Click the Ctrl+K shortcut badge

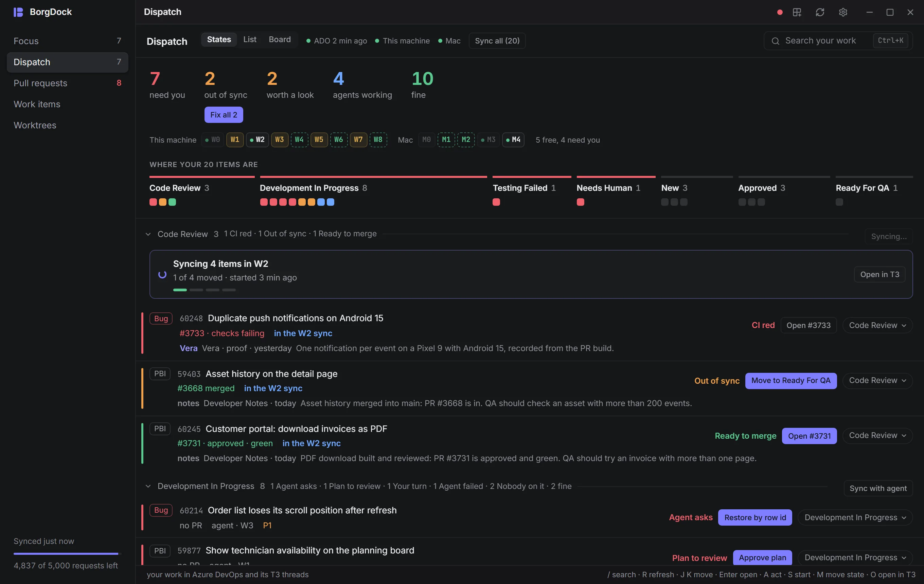[x=890, y=41]
